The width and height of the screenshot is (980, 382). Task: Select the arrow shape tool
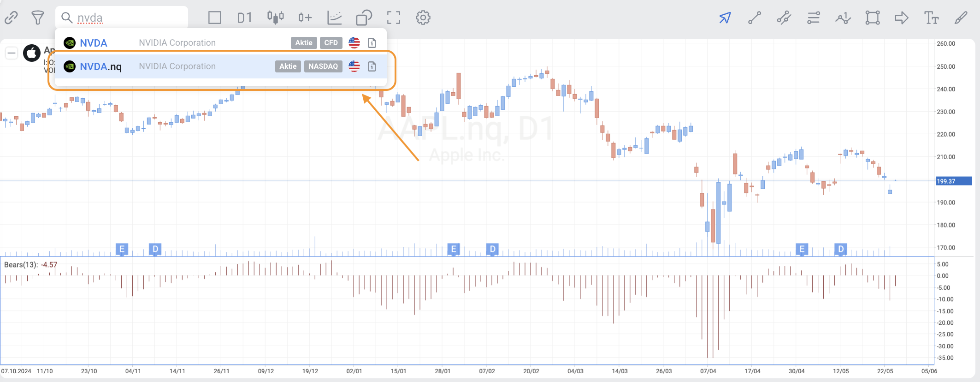(902, 18)
